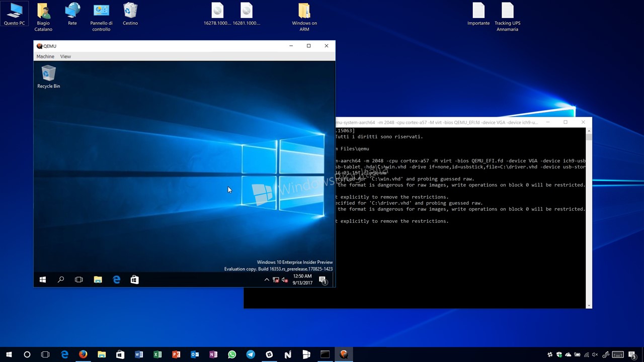Image resolution: width=644 pixels, height=362 pixels.
Task: Maximize the QEMU window
Action: (308, 46)
